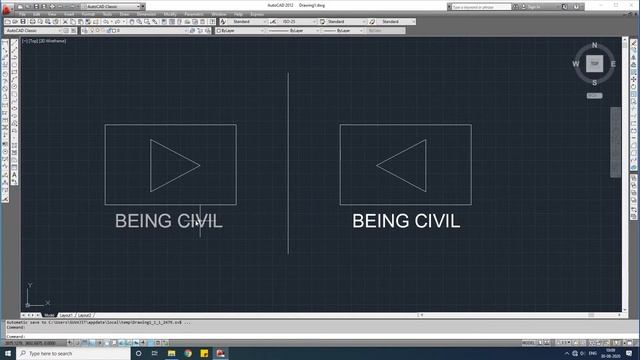Viewport: 640px width, 360px height.
Task: Click Windows Start button
Action: (x=8, y=353)
